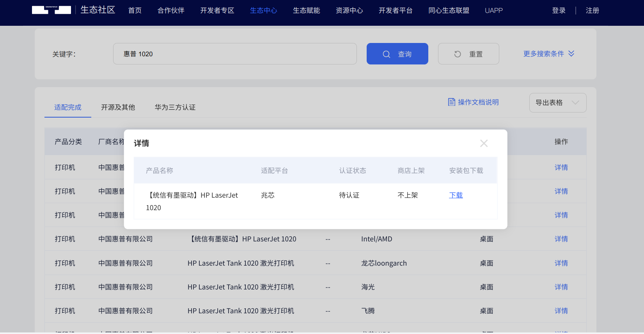Click the 详情 dialog title
This screenshot has width=644, height=334.
click(x=142, y=143)
